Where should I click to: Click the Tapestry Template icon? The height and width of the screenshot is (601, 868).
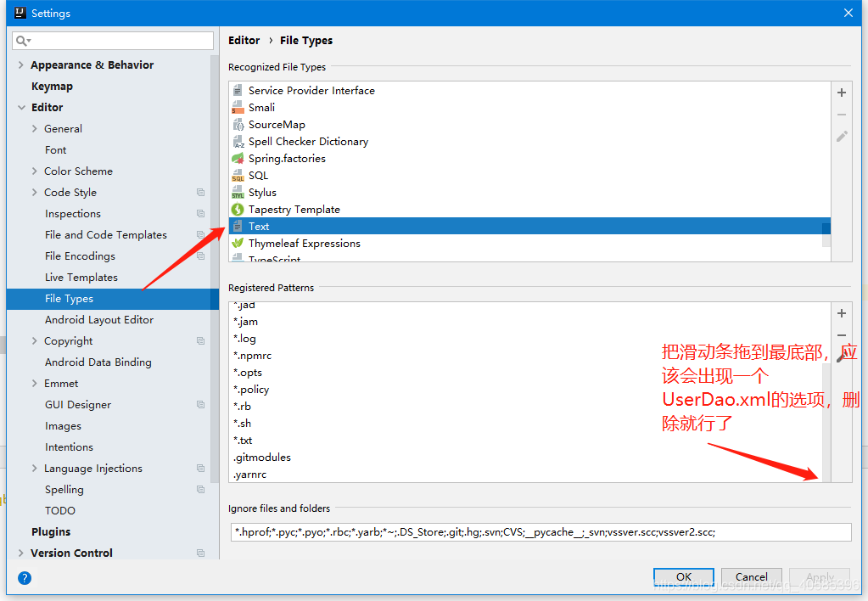coord(238,210)
